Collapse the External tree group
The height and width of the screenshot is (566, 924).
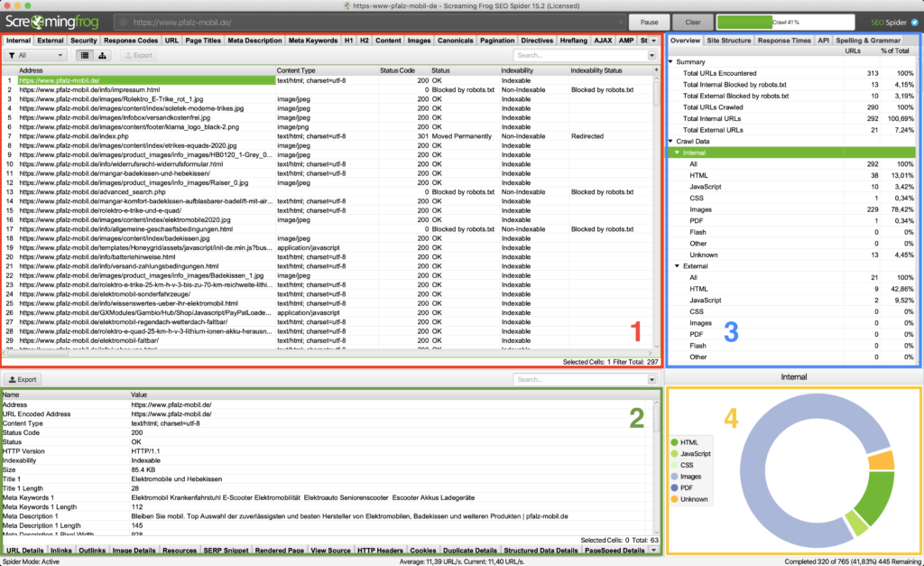point(679,266)
